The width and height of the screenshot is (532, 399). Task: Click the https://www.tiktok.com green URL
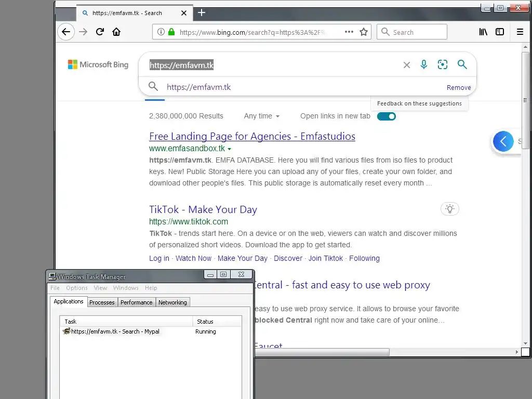click(x=189, y=221)
